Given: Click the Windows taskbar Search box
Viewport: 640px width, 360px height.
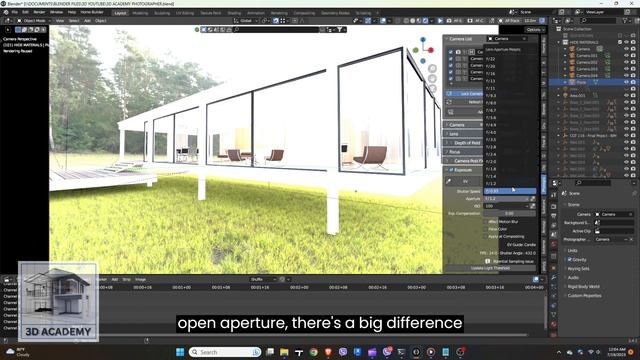Looking at the screenshot, I should pos(225,352).
